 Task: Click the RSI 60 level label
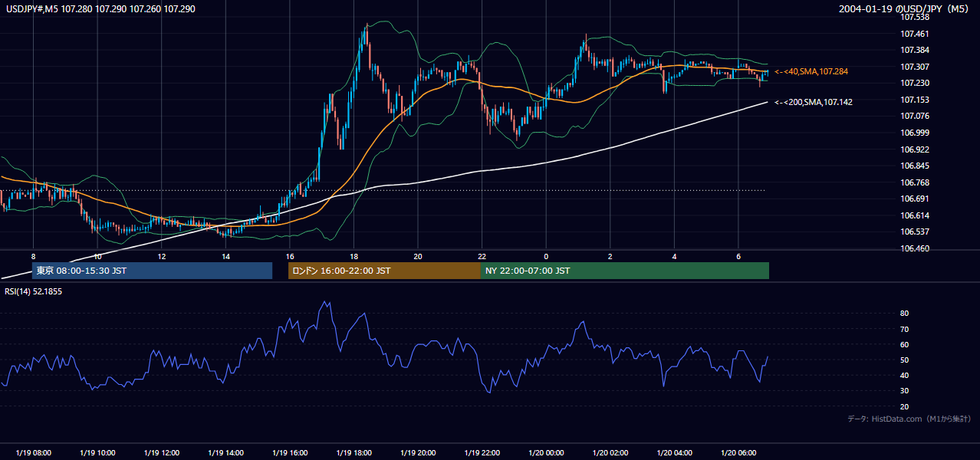905,344
